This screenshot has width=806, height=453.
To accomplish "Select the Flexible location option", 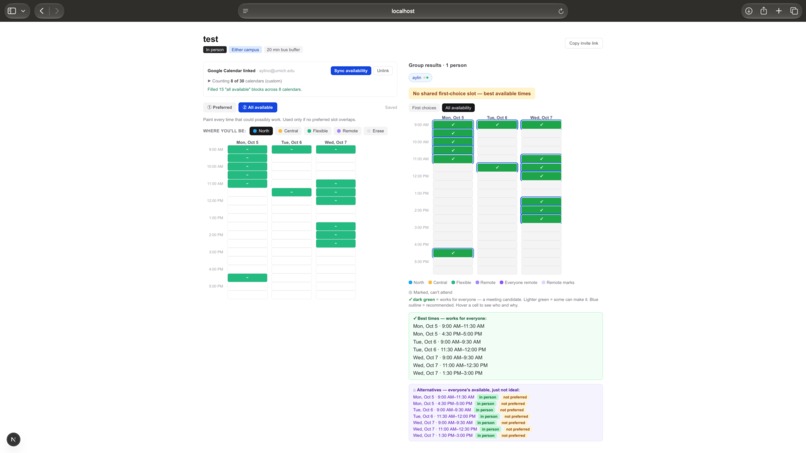I will [x=317, y=131].
